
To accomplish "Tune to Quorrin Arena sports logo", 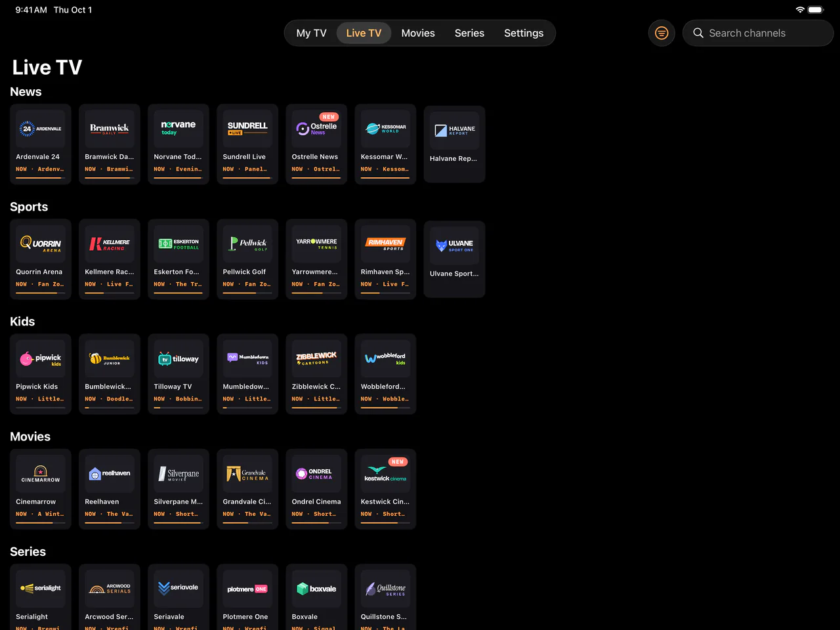I will pos(41,243).
